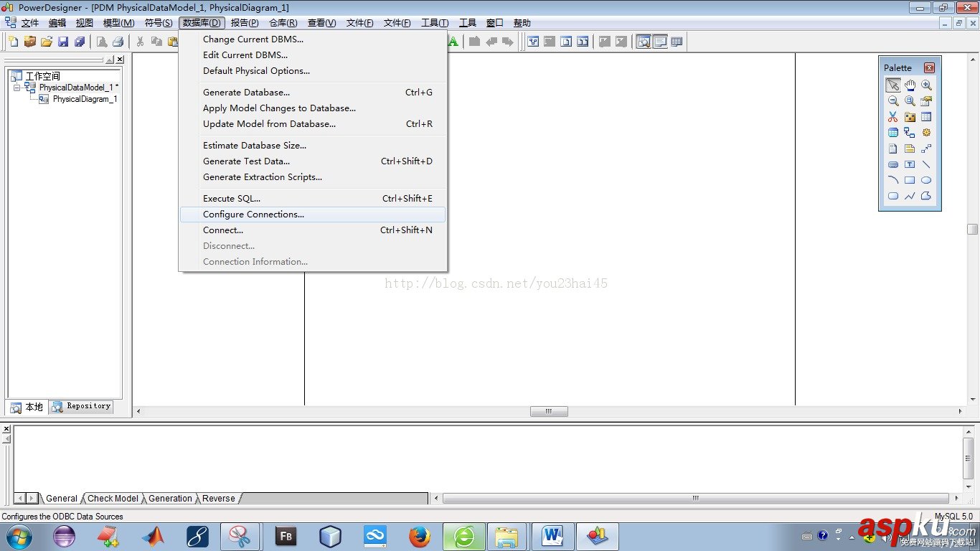Select the Grabber hand tool in Palette

click(x=910, y=85)
